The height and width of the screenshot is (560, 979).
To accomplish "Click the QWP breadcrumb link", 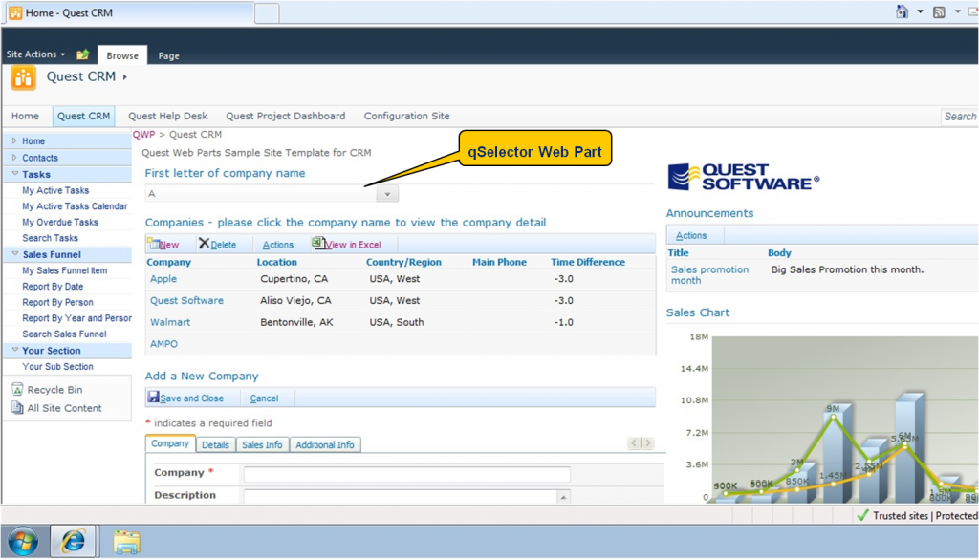I will tap(143, 134).
